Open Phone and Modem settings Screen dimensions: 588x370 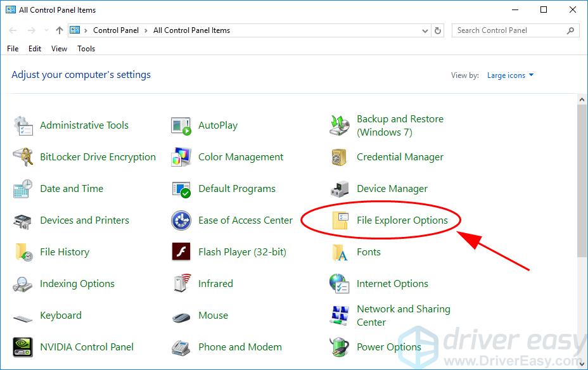coord(240,347)
